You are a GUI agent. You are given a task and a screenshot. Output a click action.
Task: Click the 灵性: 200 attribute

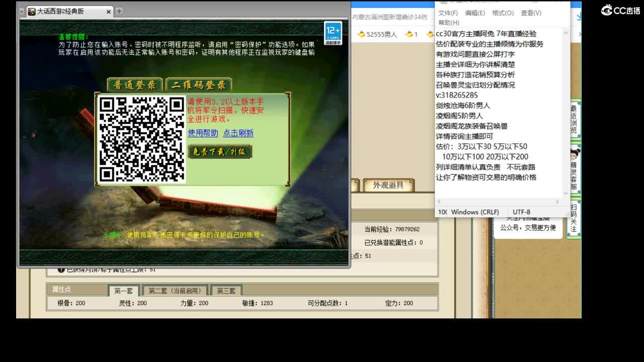133,303
